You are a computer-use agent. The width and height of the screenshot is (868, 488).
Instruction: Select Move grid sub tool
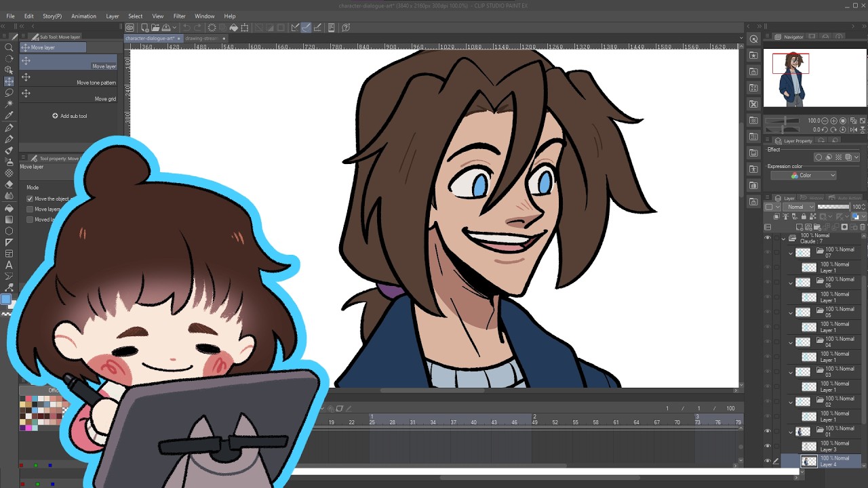pyautogui.click(x=68, y=94)
